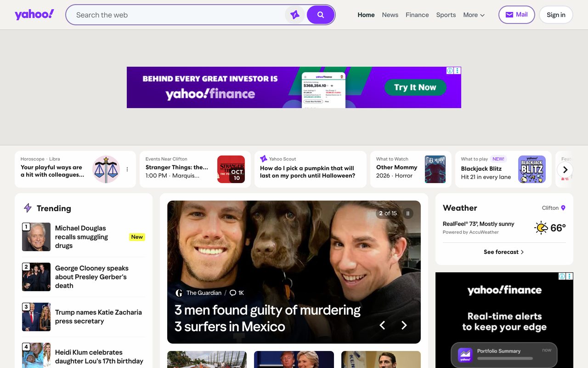Screen dimensions: 588x368
Task: Open Michael Douglas recalls smuggling drugs
Action: pos(81,237)
